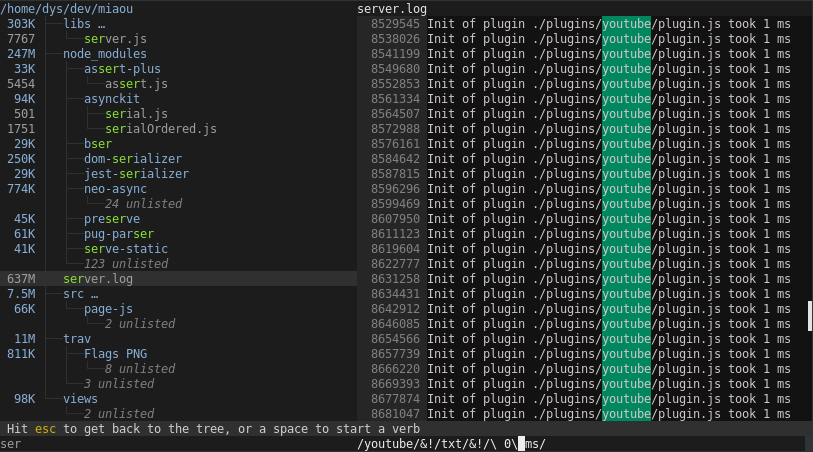The width and height of the screenshot is (813, 452).
Task: Click the 123 unlisted entry
Action: click(x=126, y=264)
